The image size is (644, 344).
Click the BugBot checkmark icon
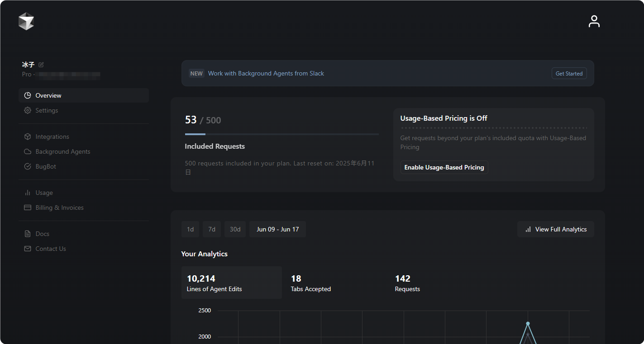[28, 166]
